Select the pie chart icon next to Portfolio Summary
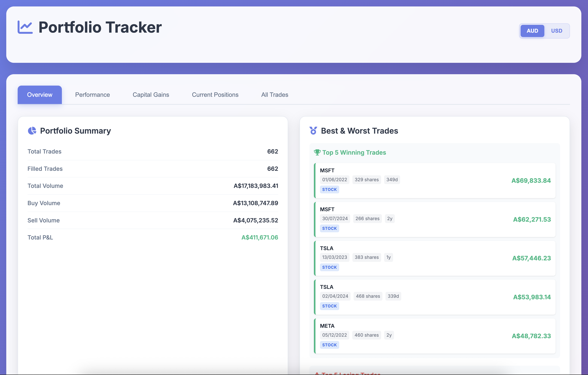The width and height of the screenshot is (588, 375). pos(32,131)
